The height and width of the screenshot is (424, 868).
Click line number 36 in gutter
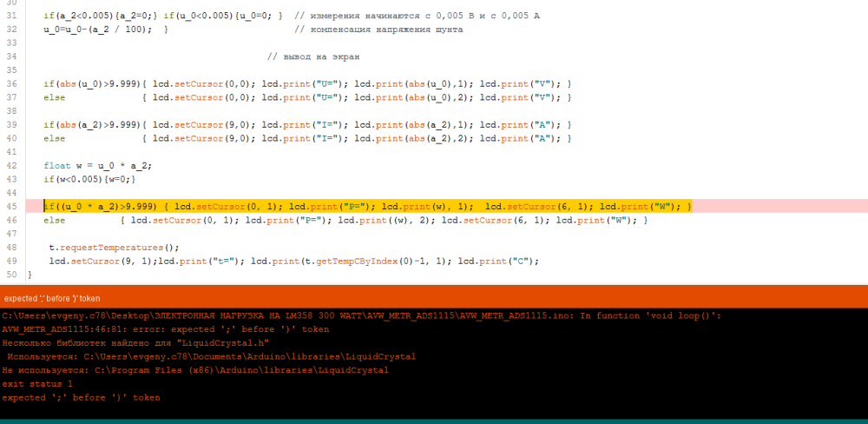tap(11, 84)
